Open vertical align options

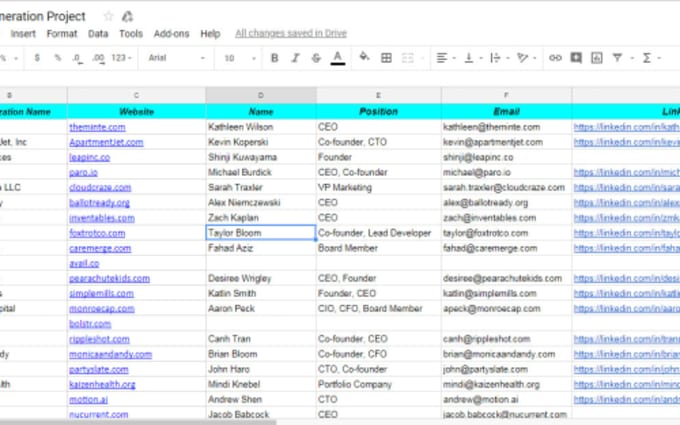point(469,58)
